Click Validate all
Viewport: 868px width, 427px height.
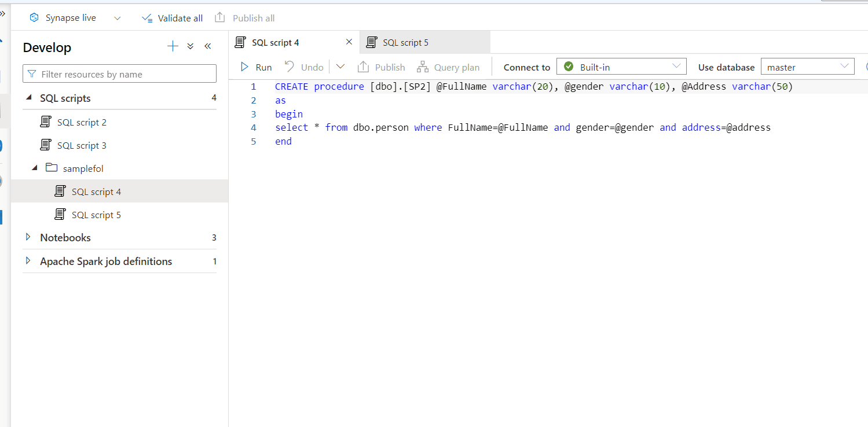(172, 18)
